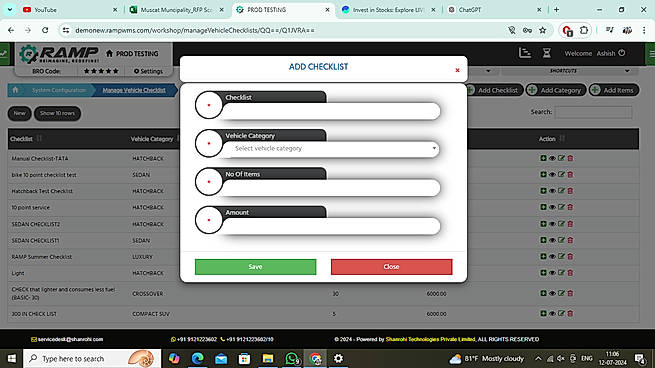Switch to the YouTube browser tab

tap(70, 10)
